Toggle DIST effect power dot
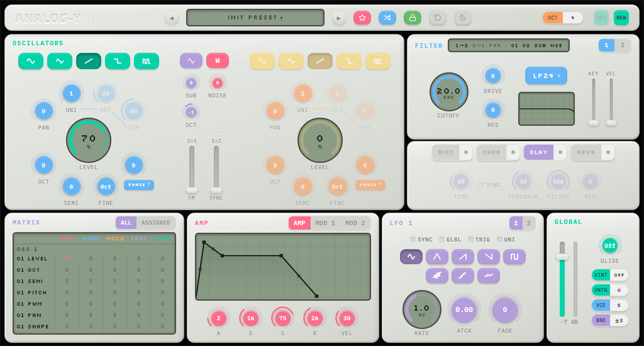 pyautogui.click(x=466, y=152)
